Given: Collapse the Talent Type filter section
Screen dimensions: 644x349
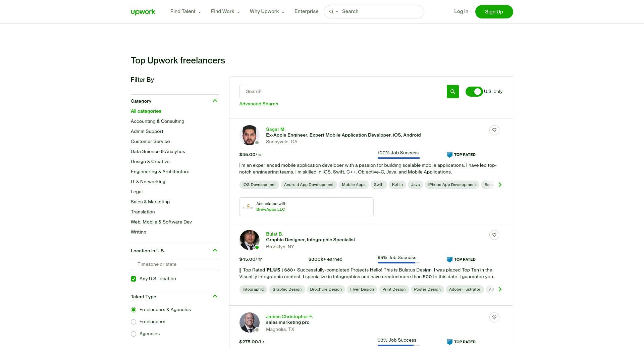Looking at the screenshot, I should tap(215, 297).
